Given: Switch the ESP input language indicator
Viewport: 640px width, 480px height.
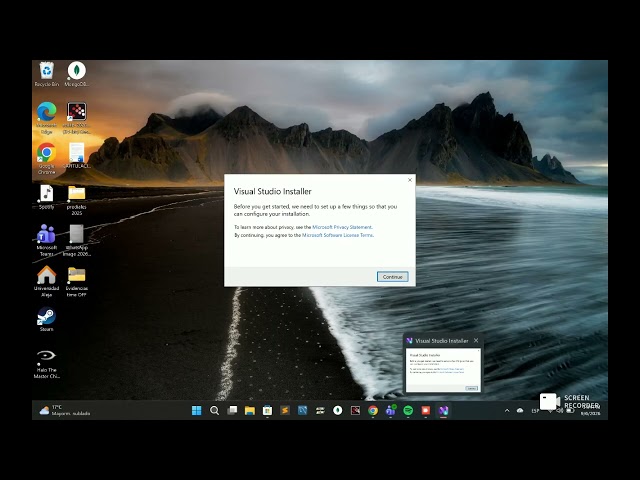Looking at the screenshot, I should click(535, 411).
